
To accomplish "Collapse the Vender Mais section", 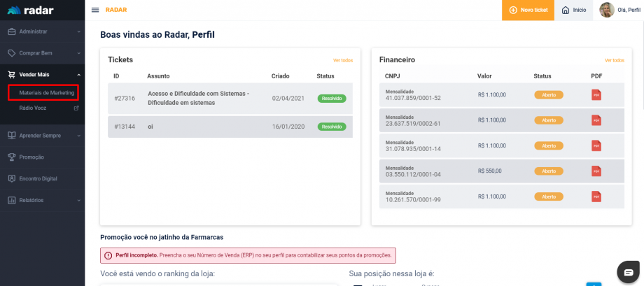I will pyautogui.click(x=43, y=74).
